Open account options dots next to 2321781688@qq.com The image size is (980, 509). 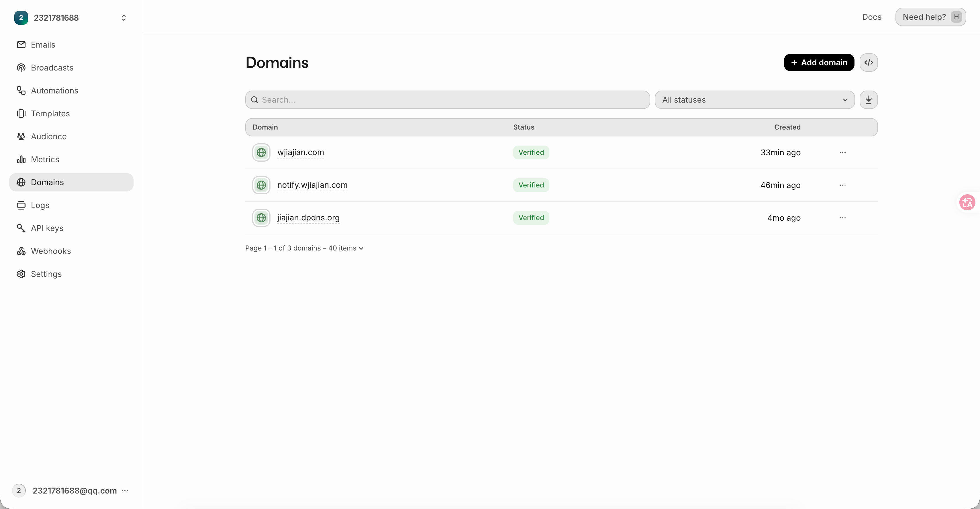click(125, 490)
